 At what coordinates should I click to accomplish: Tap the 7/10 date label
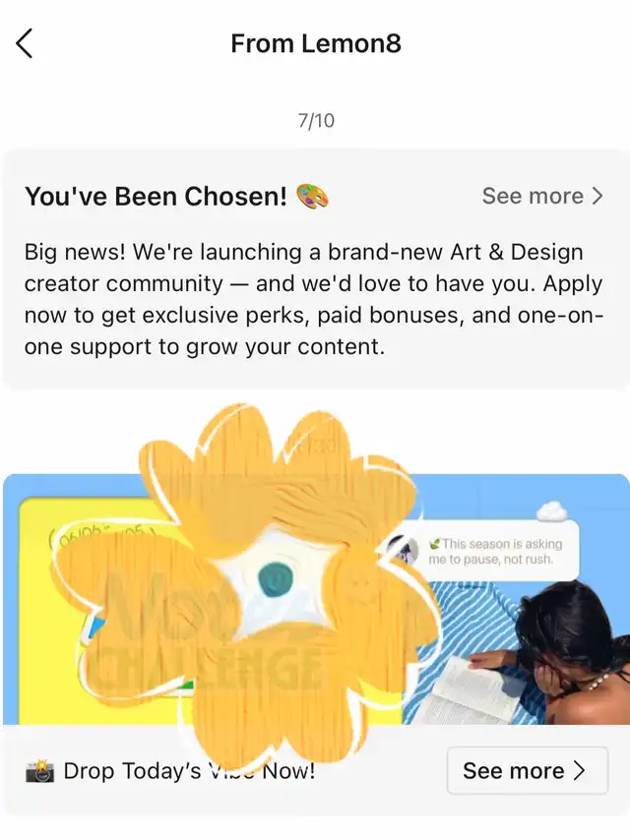coord(316,121)
